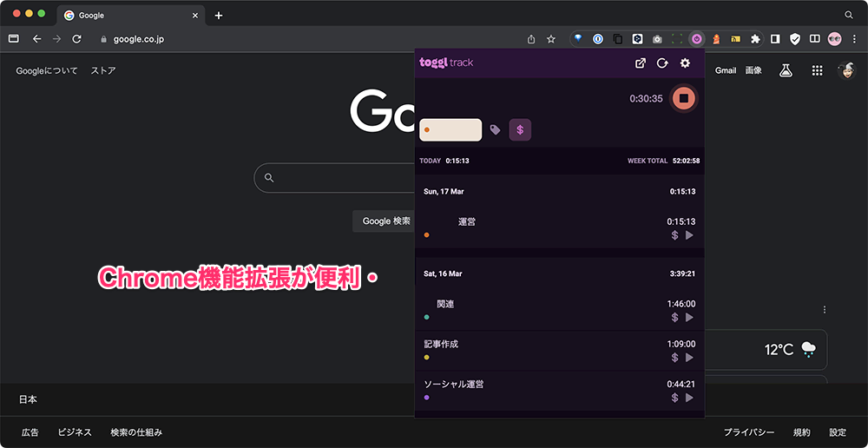Click the tag icon in the timer entry

tap(495, 129)
